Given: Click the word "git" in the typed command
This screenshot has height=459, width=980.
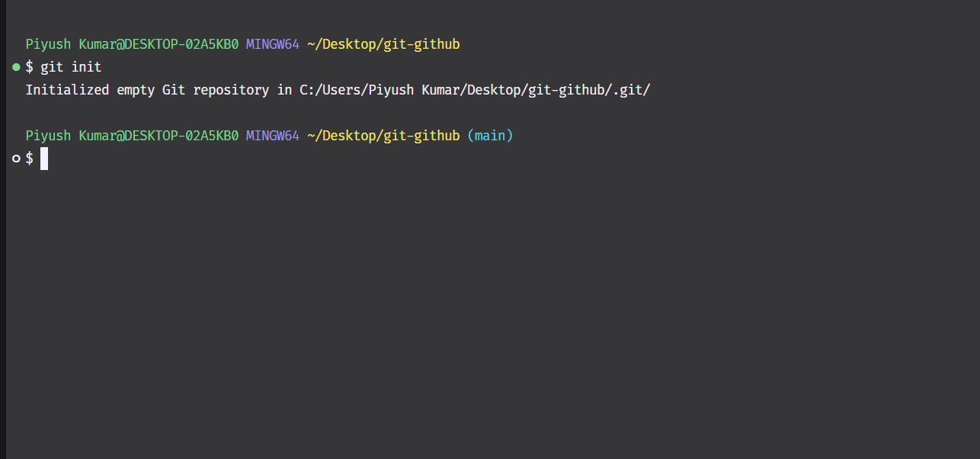Looking at the screenshot, I should (52, 67).
